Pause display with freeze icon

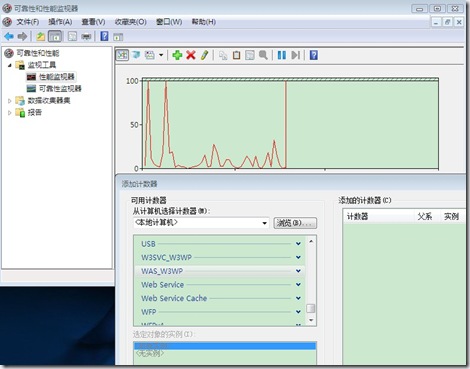coord(282,55)
